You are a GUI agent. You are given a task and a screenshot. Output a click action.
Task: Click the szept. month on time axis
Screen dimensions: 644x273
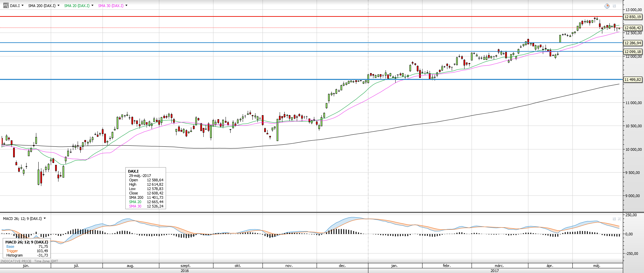(x=186, y=266)
